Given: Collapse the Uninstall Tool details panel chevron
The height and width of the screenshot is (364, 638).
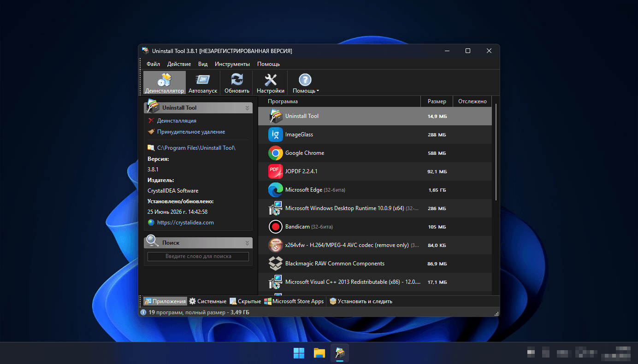Looking at the screenshot, I should point(248,108).
